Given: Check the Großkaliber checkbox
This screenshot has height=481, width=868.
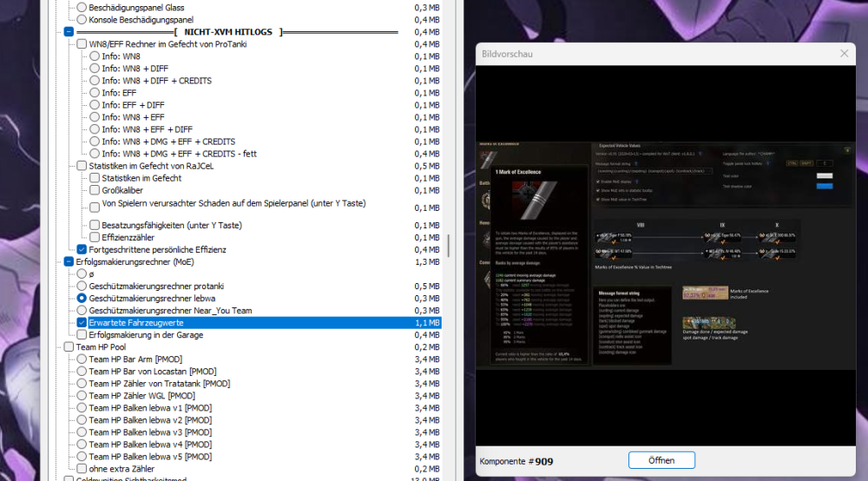Looking at the screenshot, I should [95, 190].
